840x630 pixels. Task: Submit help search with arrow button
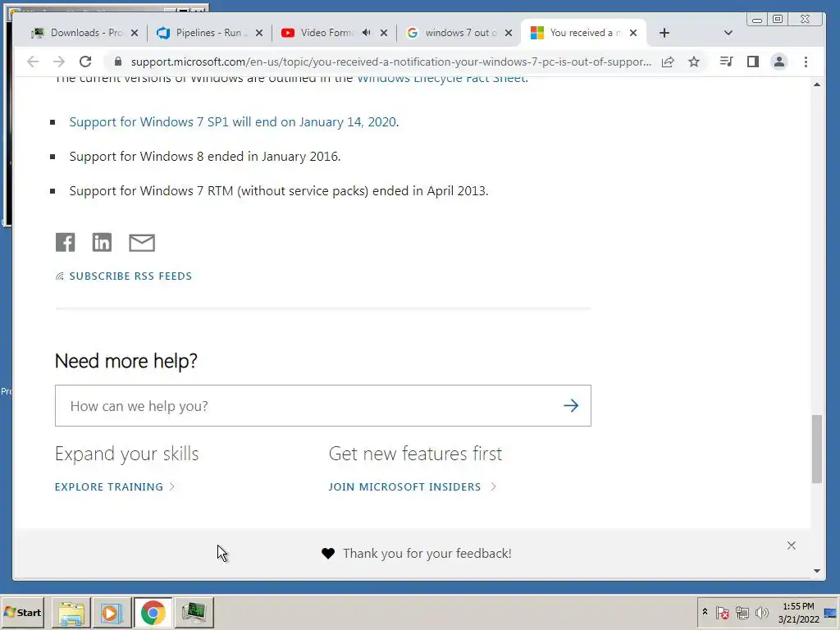pyautogui.click(x=571, y=405)
